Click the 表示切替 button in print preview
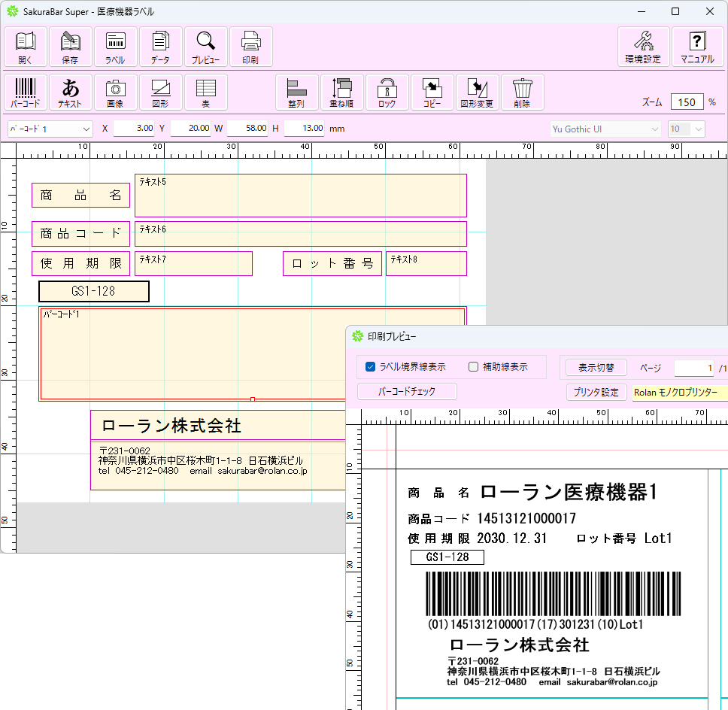Viewport: 728px width, 710px height. point(596,368)
